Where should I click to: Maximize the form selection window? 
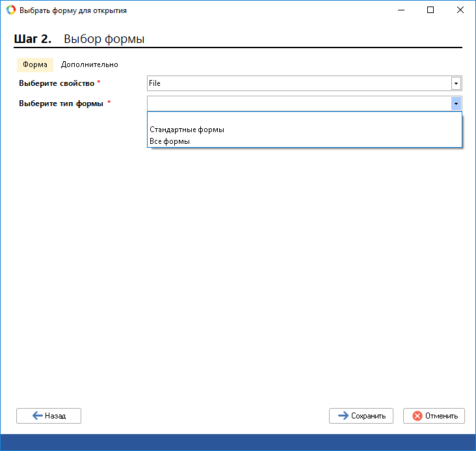(x=430, y=10)
